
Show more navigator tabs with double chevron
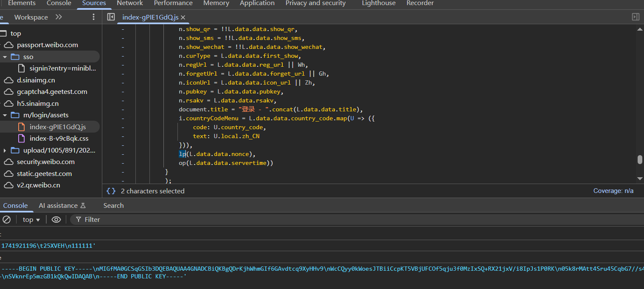(x=59, y=17)
